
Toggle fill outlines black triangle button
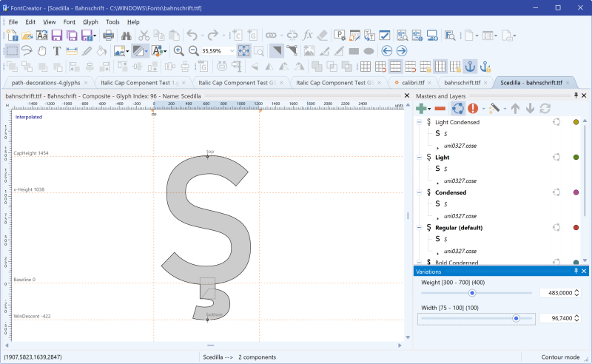click(x=277, y=50)
